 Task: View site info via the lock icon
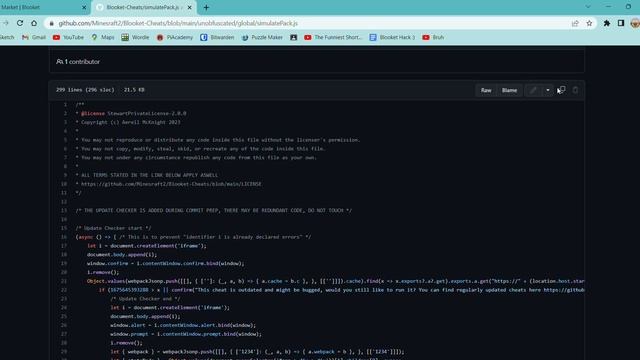click(x=51, y=23)
